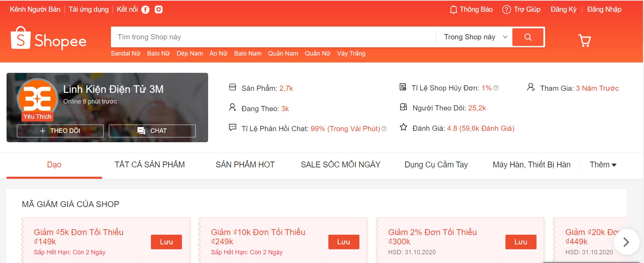Click the '3 Năm Trước' joined value
This screenshot has width=644, height=263.
pos(597,88)
